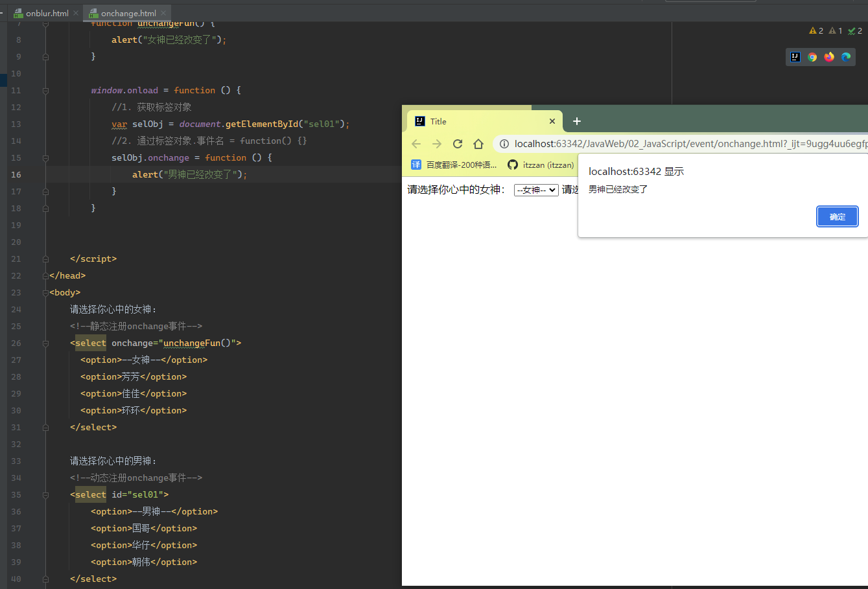
Task: Click comment 动态注册onchange事件 on line 34
Action: 136,478
